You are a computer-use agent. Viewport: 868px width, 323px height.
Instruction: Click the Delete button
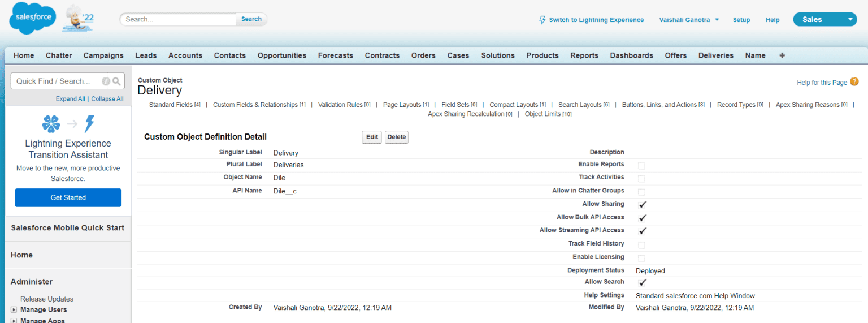[397, 137]
